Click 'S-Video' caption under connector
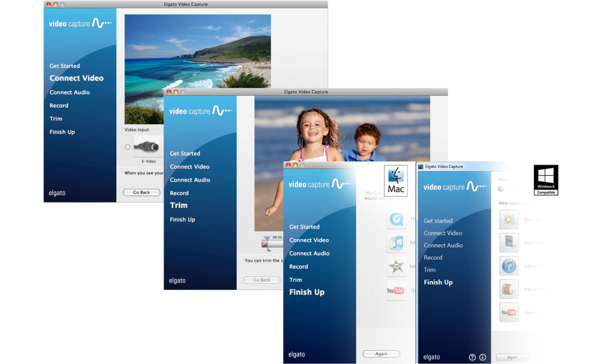 coord(148,161)
